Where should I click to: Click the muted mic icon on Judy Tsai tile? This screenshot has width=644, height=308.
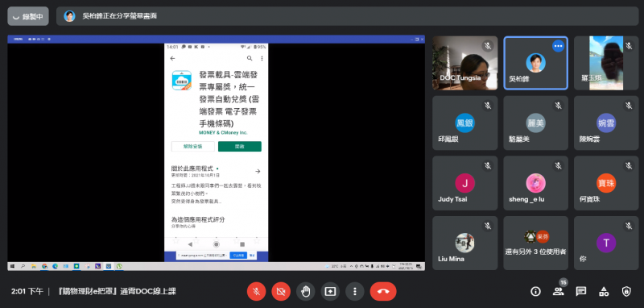488,166
